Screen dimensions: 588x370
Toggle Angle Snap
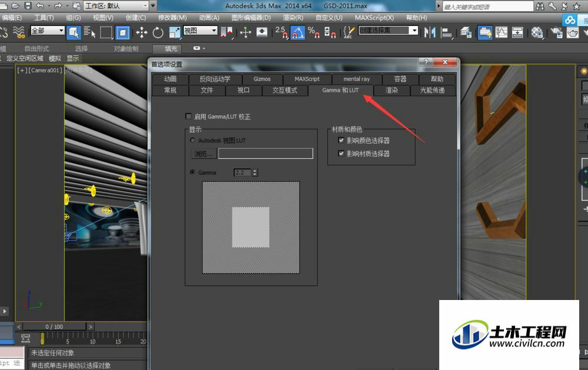(298, 33)
